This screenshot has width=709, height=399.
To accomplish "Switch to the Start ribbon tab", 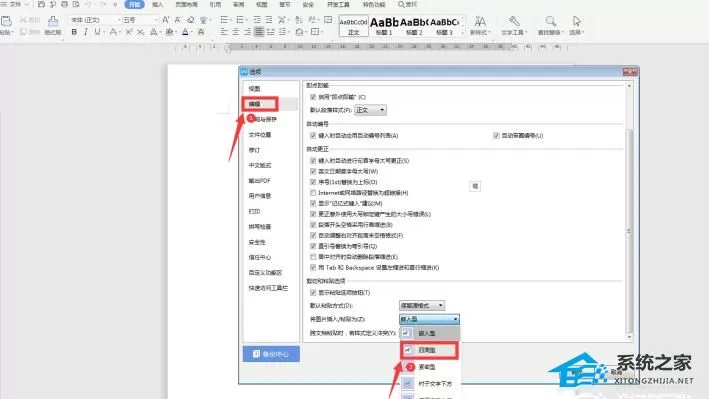I will (x=134, y=5).
